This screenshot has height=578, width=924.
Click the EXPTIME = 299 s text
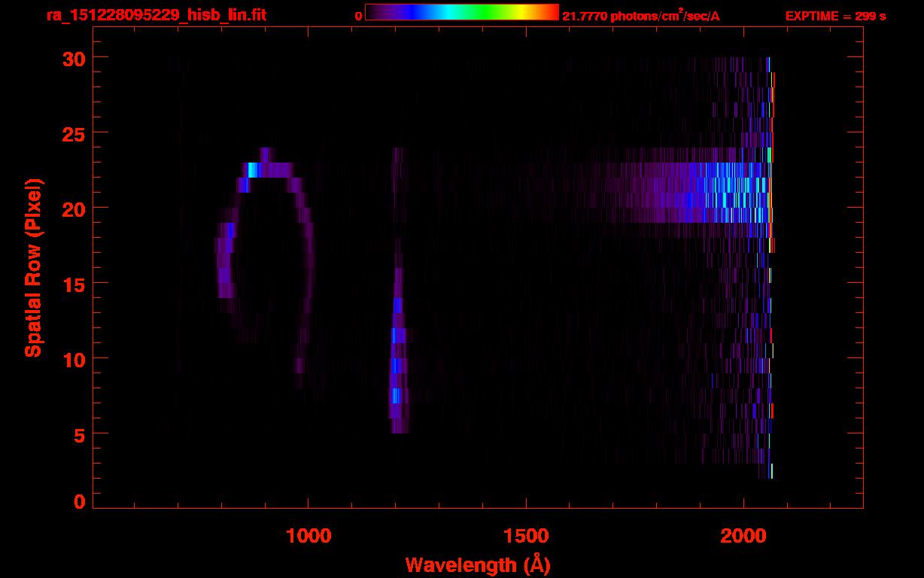click(835, 16)
